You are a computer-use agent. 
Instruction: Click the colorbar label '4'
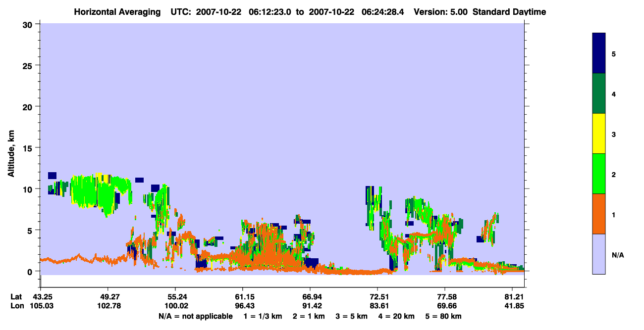tap(614, 94)
